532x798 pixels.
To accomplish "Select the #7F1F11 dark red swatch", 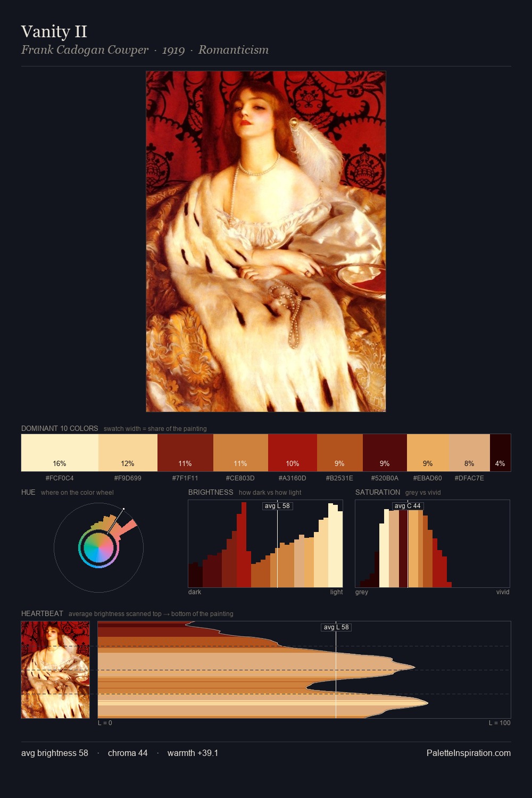I will pos(185,453).
